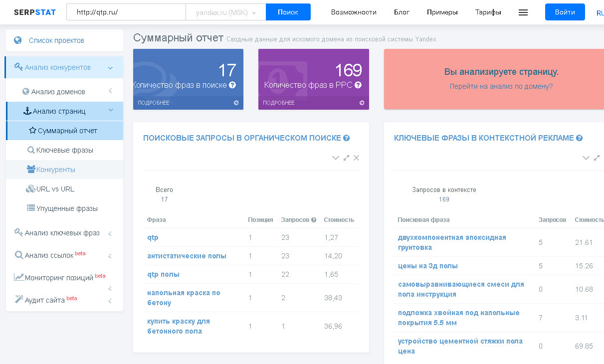
Task: Close the organic search queries panel
Action: 356,158
